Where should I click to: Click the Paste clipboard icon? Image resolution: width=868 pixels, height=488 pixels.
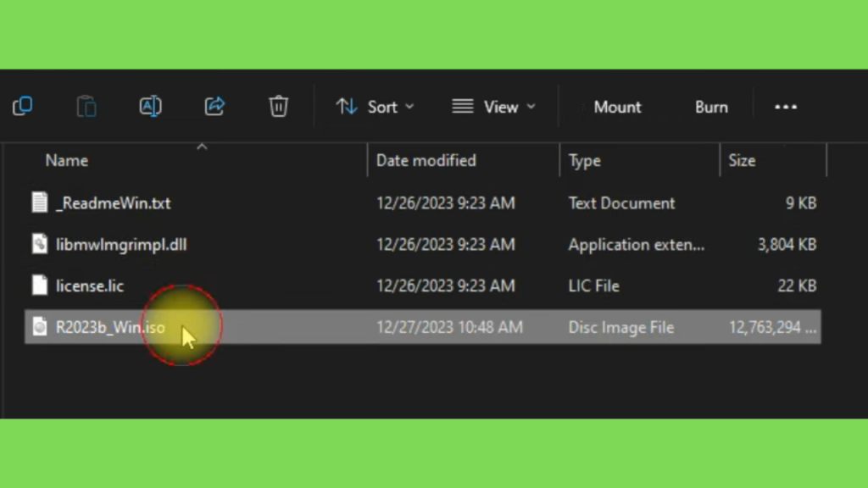click(x=86, y=106)
